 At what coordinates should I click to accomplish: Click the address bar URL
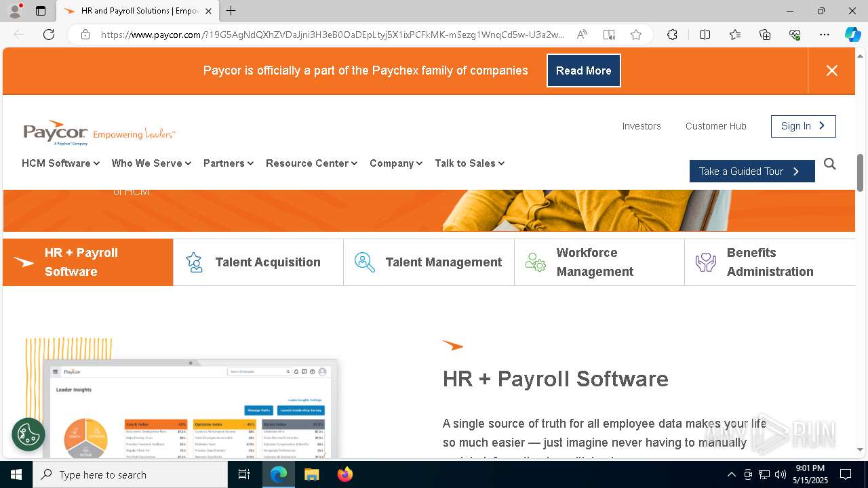(332, 35)
